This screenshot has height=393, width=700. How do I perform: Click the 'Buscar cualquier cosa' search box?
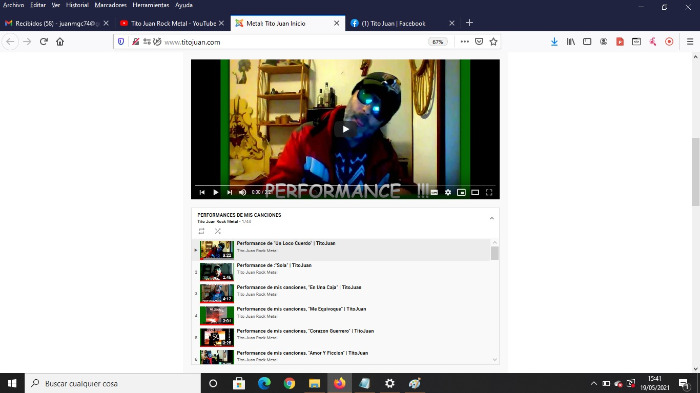point(113,383)
